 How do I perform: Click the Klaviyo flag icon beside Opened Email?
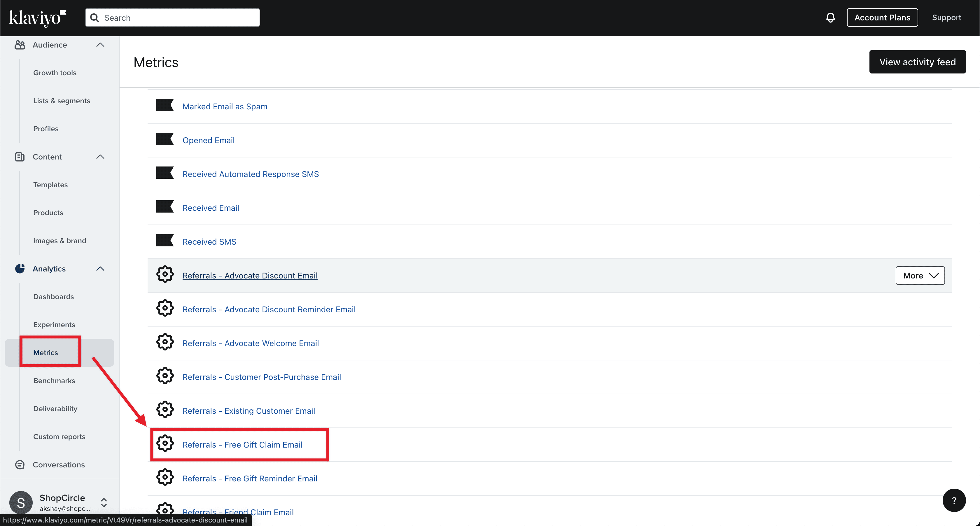point(165,139)
